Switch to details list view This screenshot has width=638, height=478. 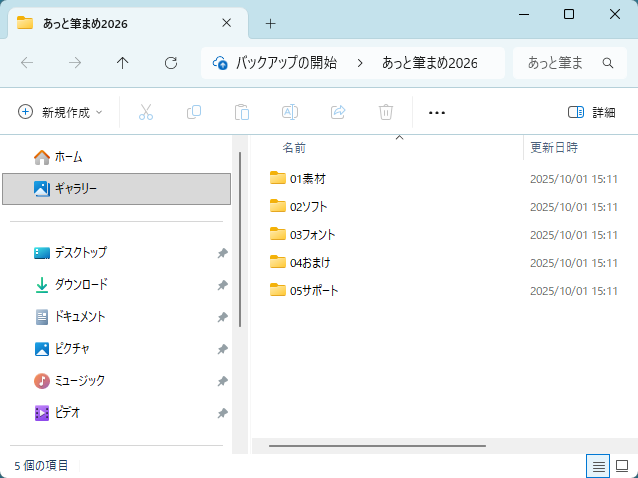pyautogui.click(x=598, y=465)
